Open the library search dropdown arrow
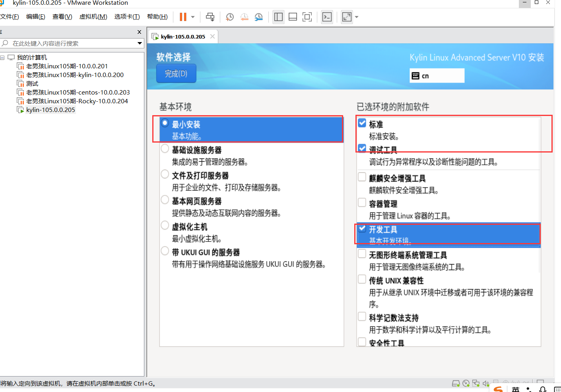 click(x=140, y=43)
